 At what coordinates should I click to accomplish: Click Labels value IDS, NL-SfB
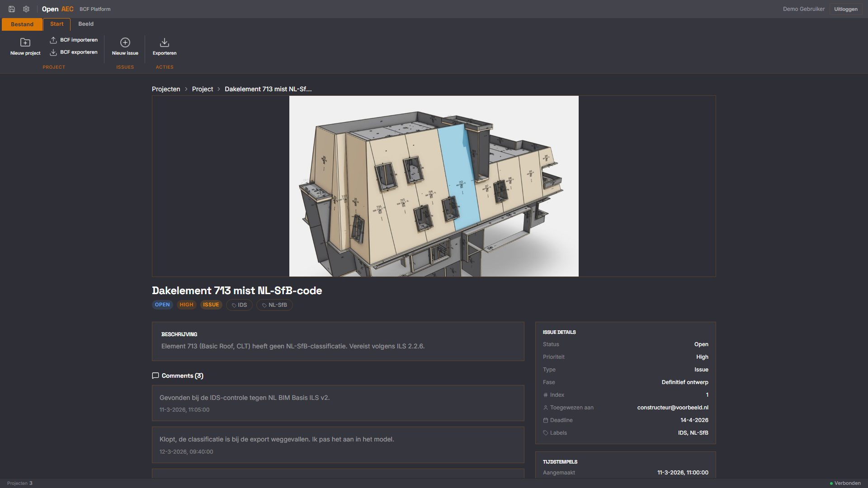pos(693,433)
